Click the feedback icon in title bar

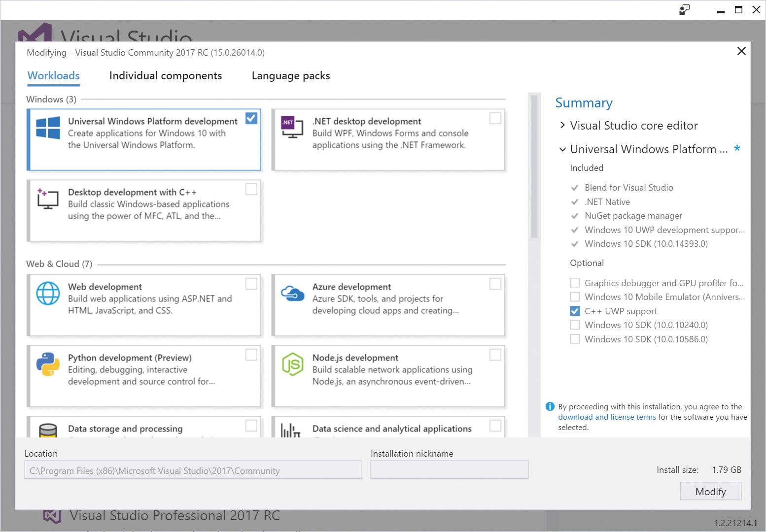coord(685,9)
